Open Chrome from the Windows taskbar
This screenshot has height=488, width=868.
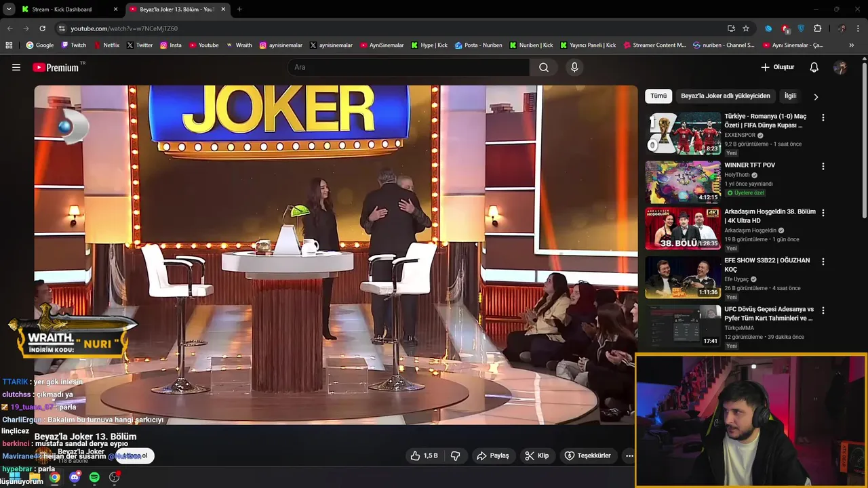tap(55, 477)
